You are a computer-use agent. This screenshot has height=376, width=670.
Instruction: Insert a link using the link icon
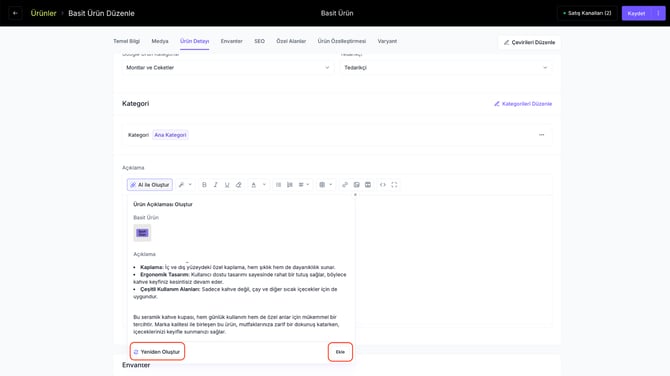click(x=345, y=185)
